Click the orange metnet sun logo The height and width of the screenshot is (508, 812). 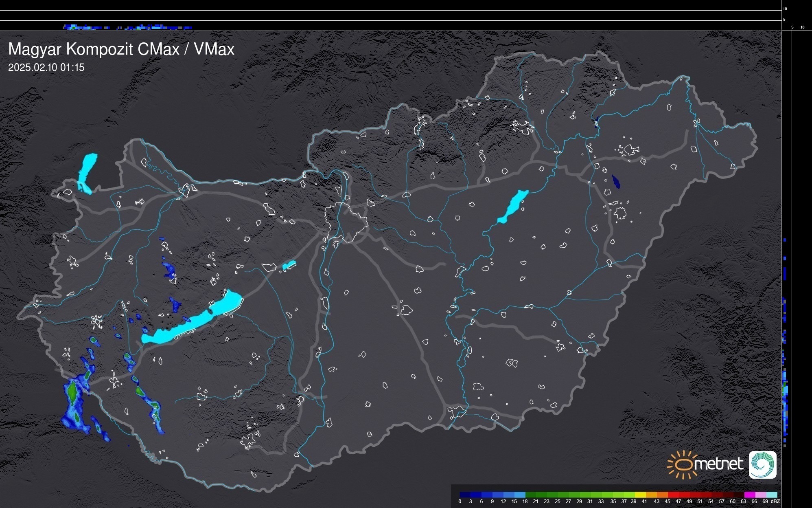682,464
